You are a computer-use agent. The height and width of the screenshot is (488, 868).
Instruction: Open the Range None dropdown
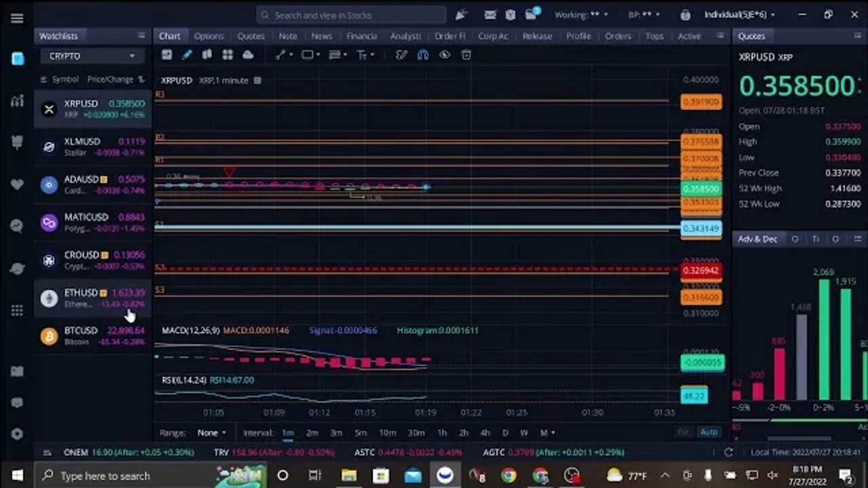(212, 432)
